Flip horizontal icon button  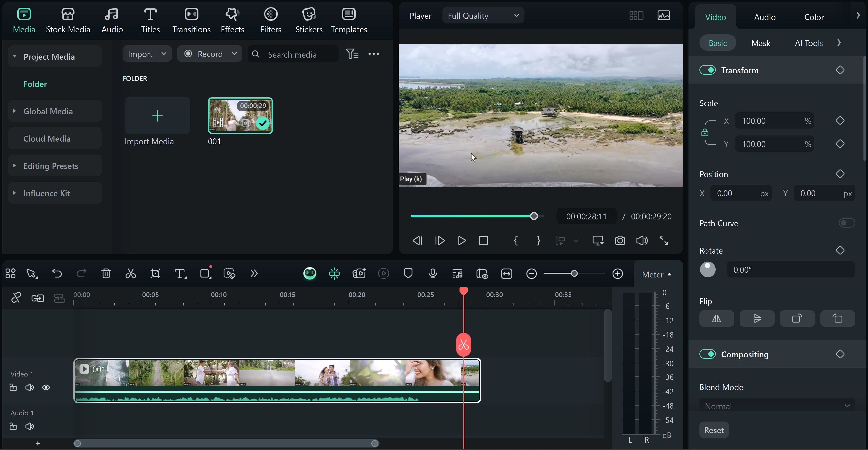pos(716,318)
